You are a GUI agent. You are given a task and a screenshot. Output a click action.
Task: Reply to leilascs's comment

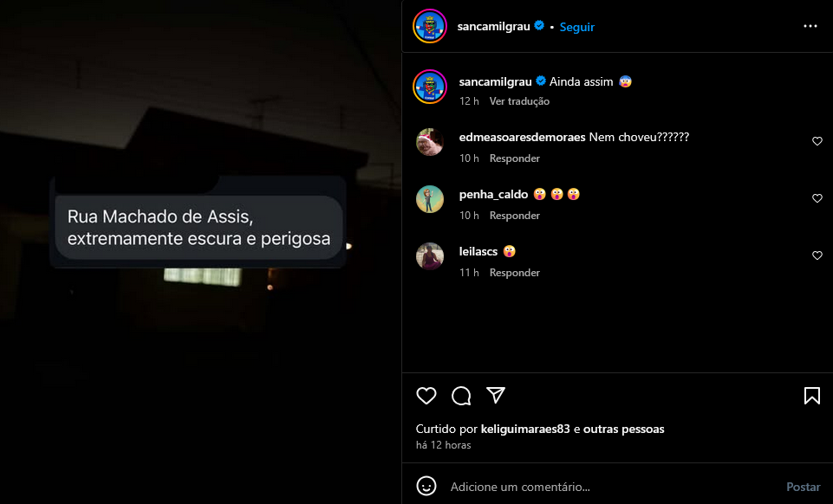pyautogui.click(x=514, y=273)
